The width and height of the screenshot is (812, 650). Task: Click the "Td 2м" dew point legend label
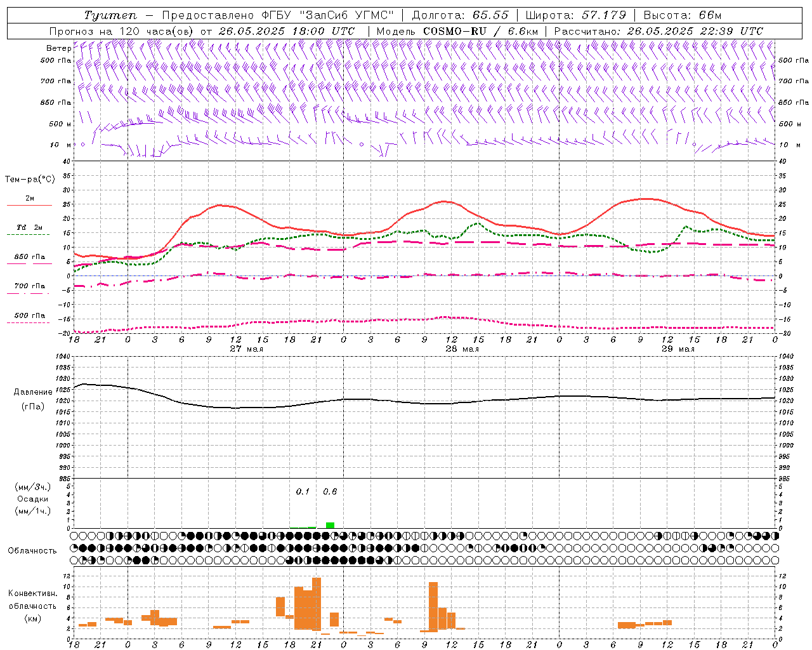[x=29, y=227]
